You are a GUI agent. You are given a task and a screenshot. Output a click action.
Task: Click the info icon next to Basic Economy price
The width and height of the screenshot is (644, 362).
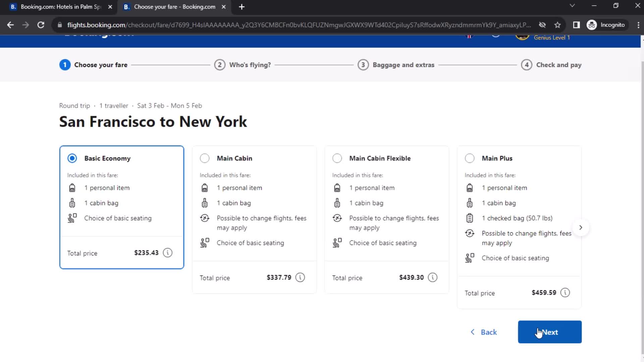168,252
